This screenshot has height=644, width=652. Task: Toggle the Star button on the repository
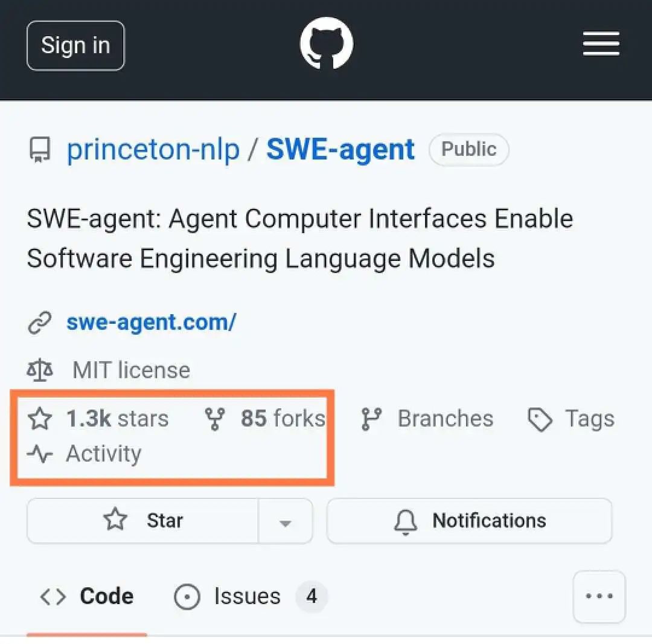click(x=142, y=520)
